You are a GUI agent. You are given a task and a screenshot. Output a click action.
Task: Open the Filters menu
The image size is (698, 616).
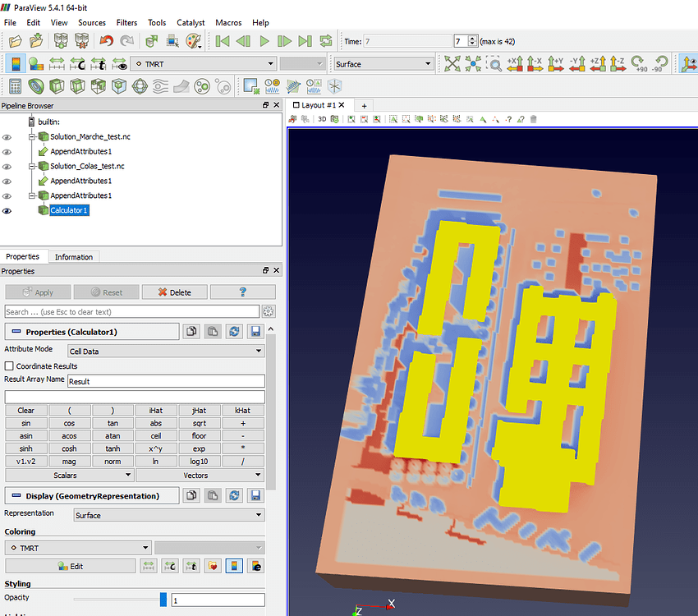[x=126, y=22]
